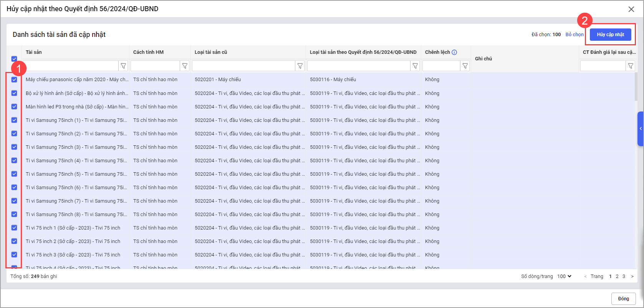Expand the blue side panel arrow handle
644x308 pixels.
pyautogui.click(x=640, y=129)
